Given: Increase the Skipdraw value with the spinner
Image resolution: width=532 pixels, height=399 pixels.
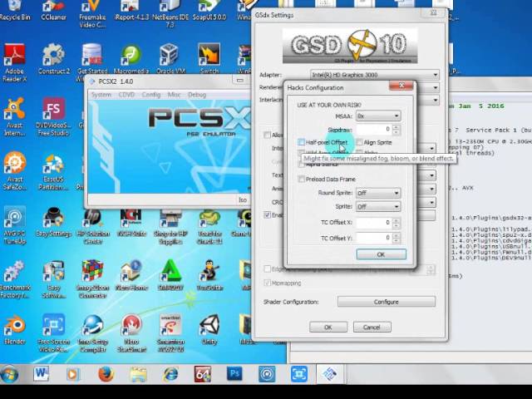Looking at the screenshot, I should 396,127.
